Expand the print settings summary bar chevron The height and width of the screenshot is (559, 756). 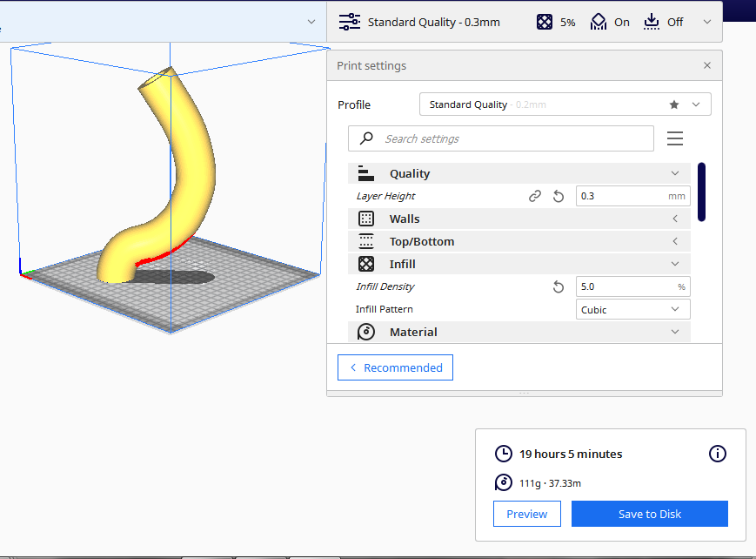tap(706, 22)
